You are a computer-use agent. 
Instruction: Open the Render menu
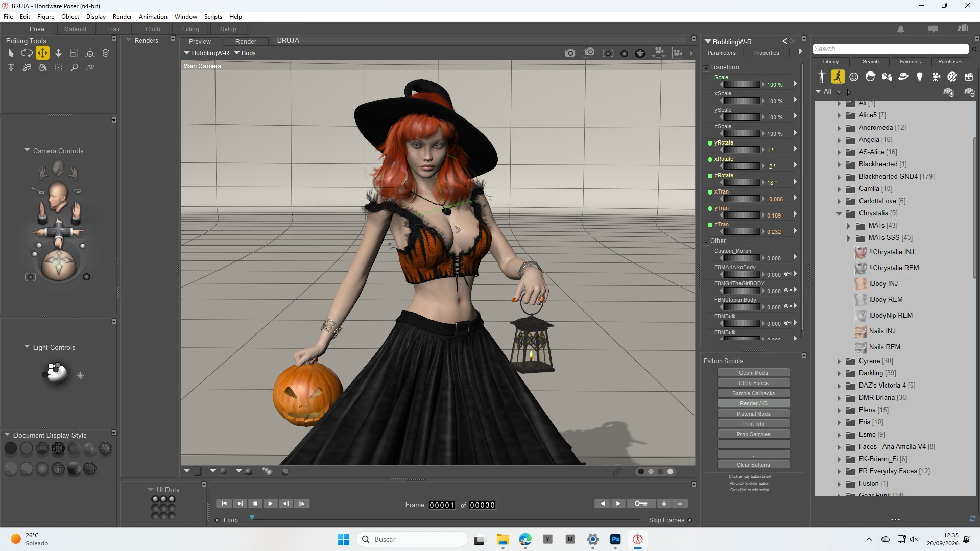(x=122, y=16)
